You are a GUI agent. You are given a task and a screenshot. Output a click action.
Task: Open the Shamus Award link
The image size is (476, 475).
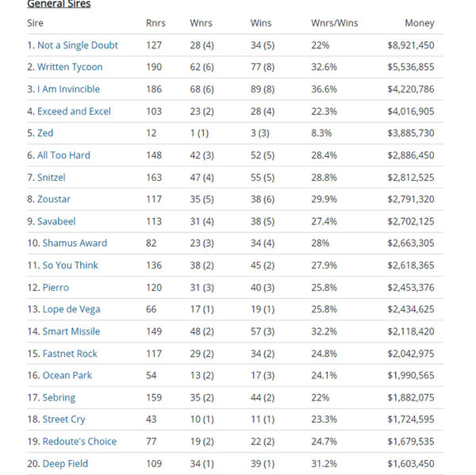pos(75,243)
